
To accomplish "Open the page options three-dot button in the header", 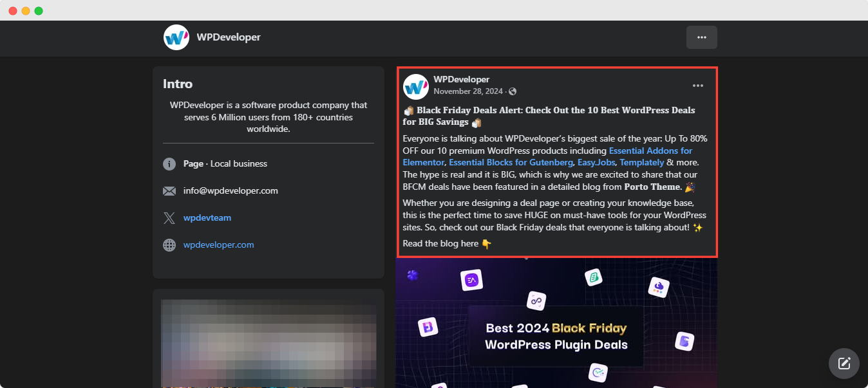I will click(x=701, y=37).
